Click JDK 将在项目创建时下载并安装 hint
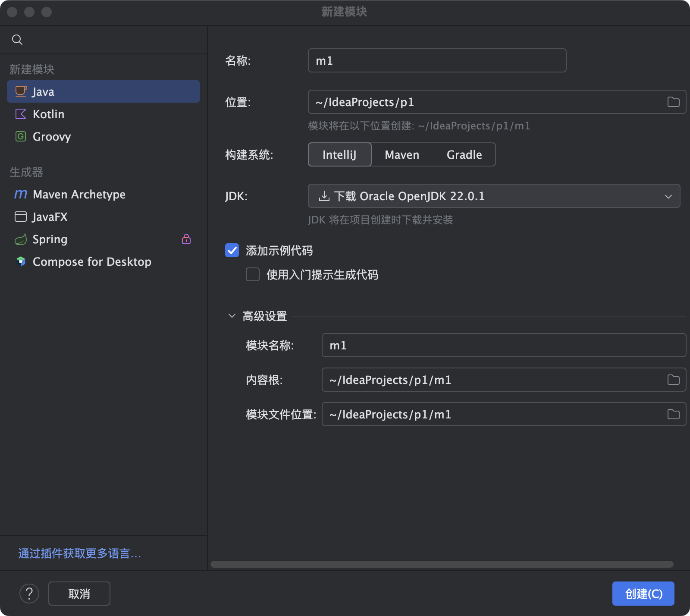This screenshot has width=690, height=616. [380, 220]
